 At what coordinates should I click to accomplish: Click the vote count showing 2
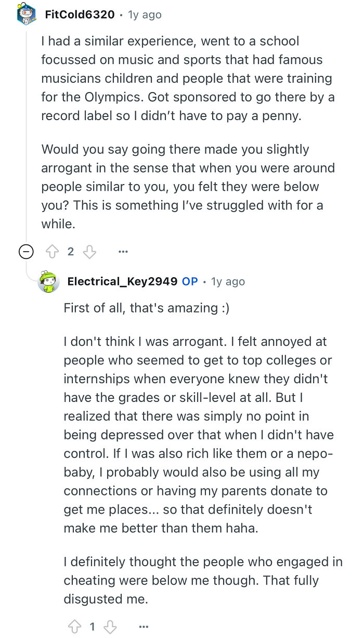pyautogui.click(x=70, y=251)
